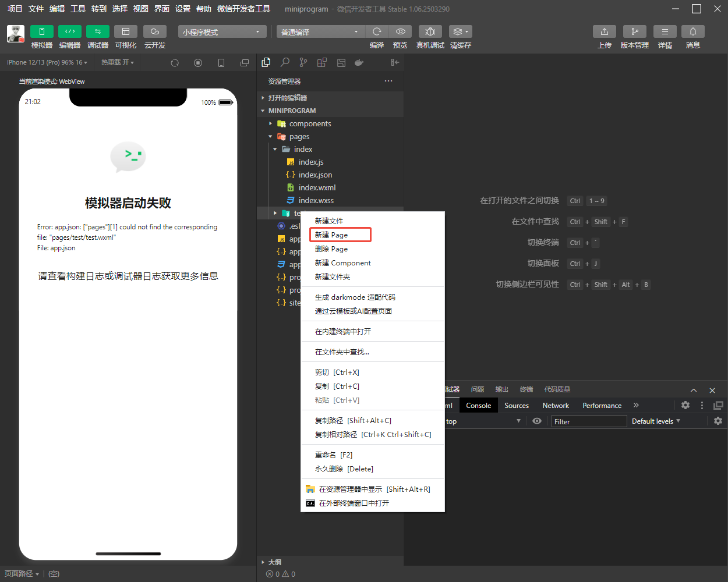Select 新建 Page in context menu
Viewport: 728px width, 582px height.
coord(373,235)
